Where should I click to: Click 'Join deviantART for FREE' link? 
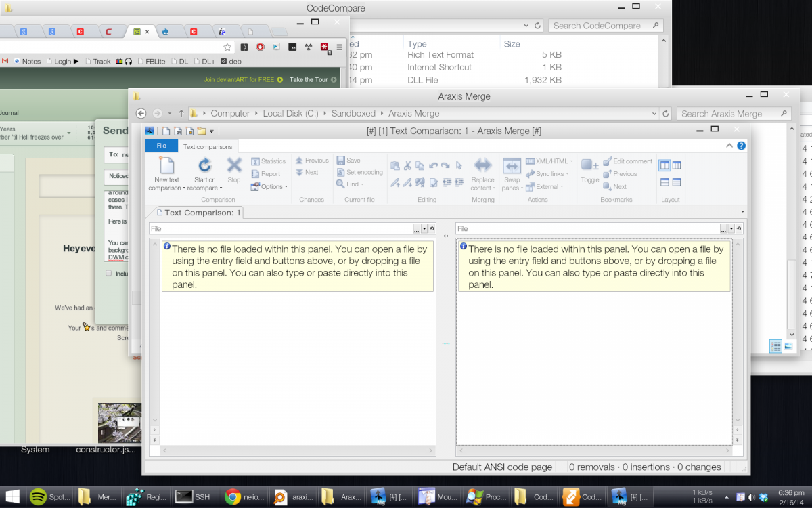pos(239,80)
